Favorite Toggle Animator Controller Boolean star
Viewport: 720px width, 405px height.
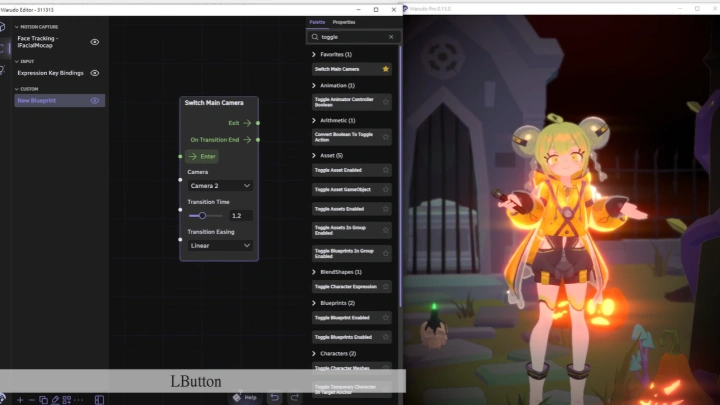click(386, 102)
